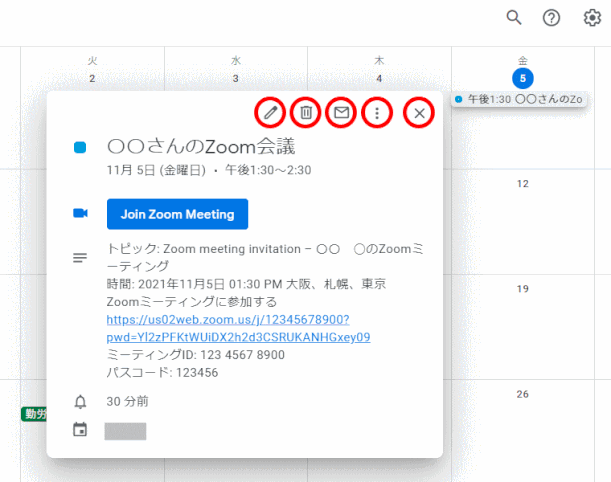Close the event details popup
Viewport: 611px width, 482px height.
coord(419,113)
